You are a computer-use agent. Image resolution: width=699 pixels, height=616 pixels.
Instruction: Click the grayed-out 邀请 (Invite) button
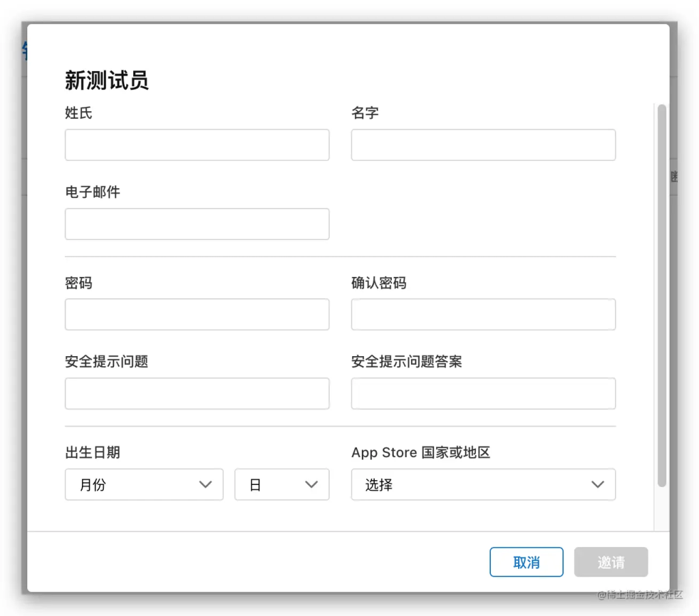610,561
